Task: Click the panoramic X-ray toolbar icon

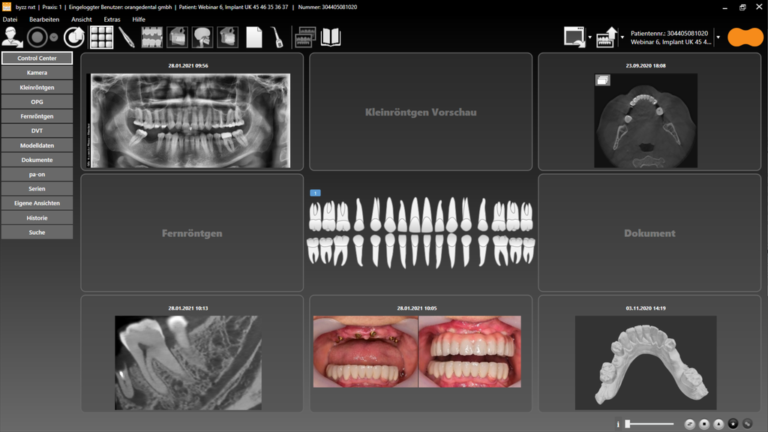Action: click(x=152, y=37)
